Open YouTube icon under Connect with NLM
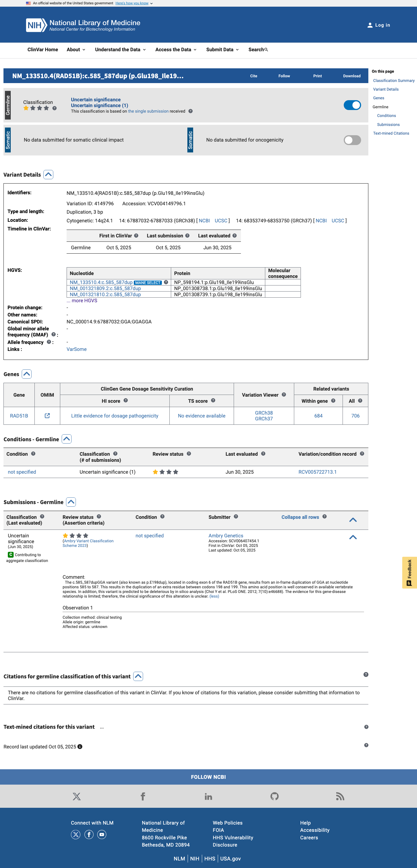 tap(102, 834)
